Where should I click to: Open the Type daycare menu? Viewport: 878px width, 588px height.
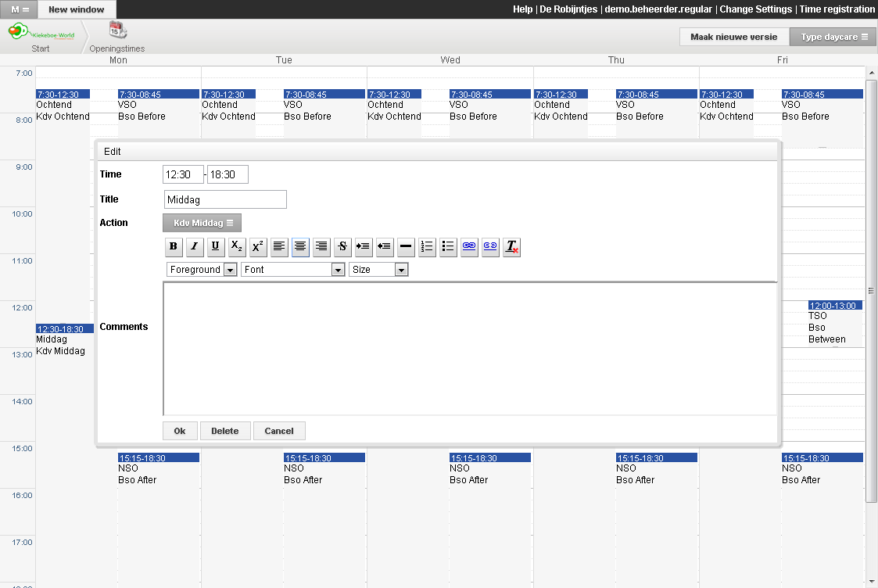tap(833, 37)
